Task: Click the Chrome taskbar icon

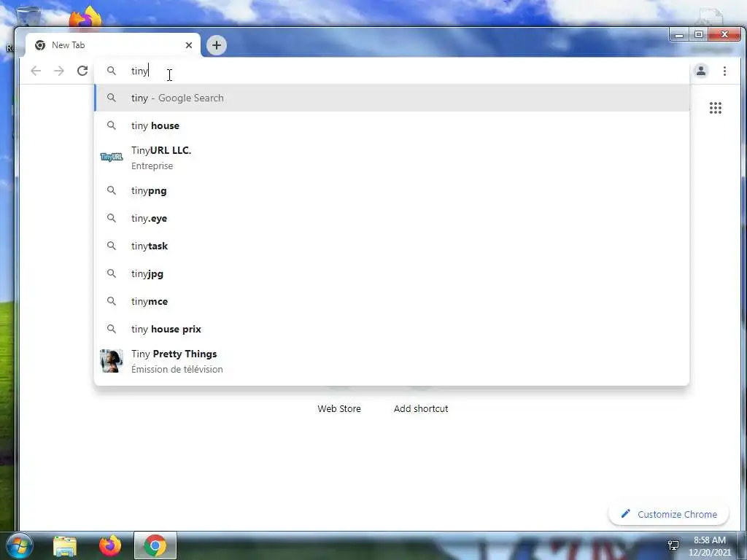Action: coord(155,545)
